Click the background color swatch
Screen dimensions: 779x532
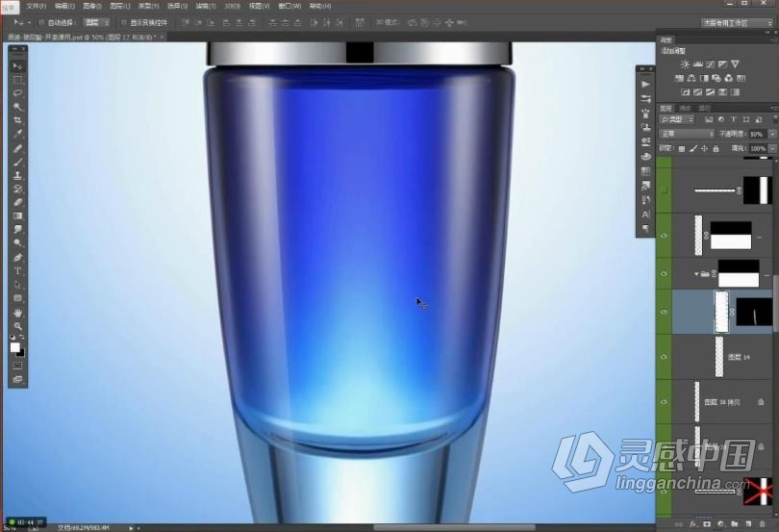(x=21, y=353)
